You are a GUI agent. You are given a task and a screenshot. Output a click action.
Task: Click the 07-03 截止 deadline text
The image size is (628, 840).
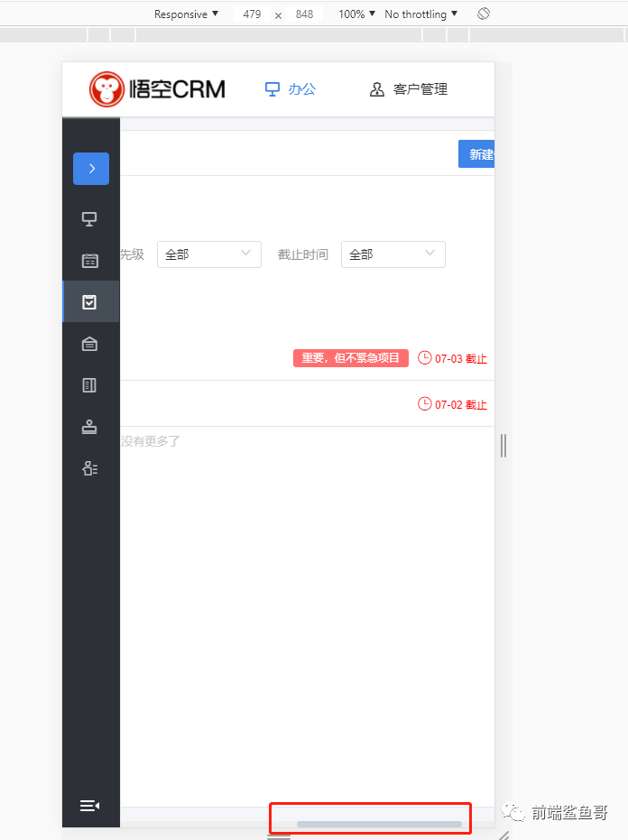[461, 358]
